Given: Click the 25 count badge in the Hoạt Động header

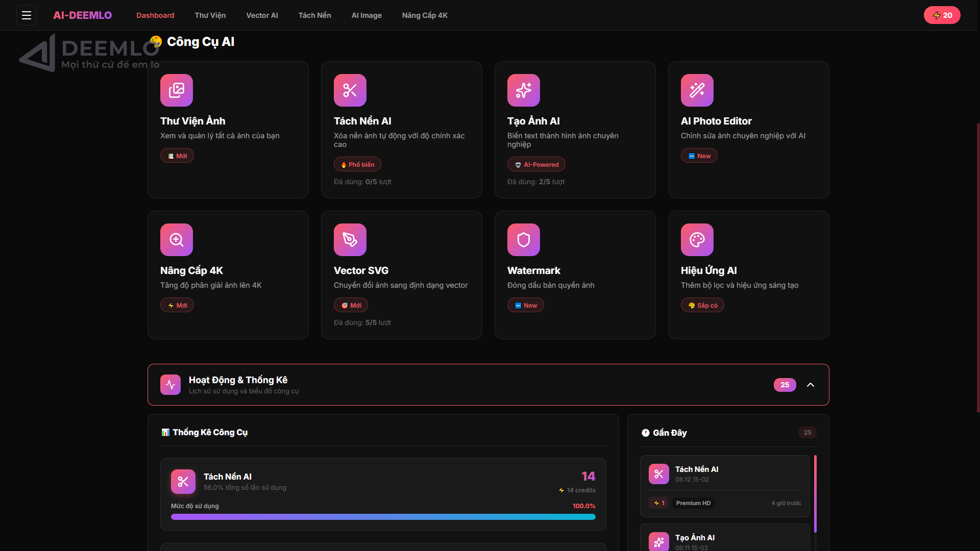Looking at the screenshot, I should [x=785, y=385].
